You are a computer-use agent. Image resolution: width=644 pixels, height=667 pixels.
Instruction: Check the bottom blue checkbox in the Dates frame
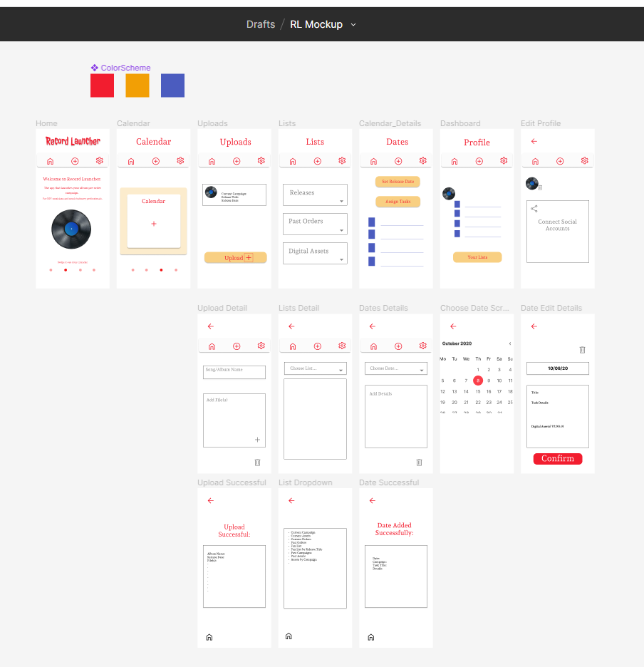click(x=371, y=262)
